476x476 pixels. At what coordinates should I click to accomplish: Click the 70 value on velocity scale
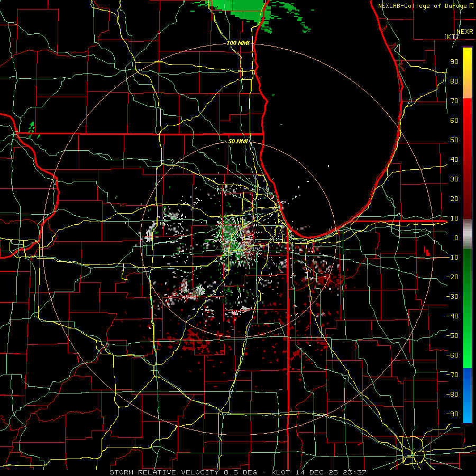pyautogui.click(x=454, y=101)
